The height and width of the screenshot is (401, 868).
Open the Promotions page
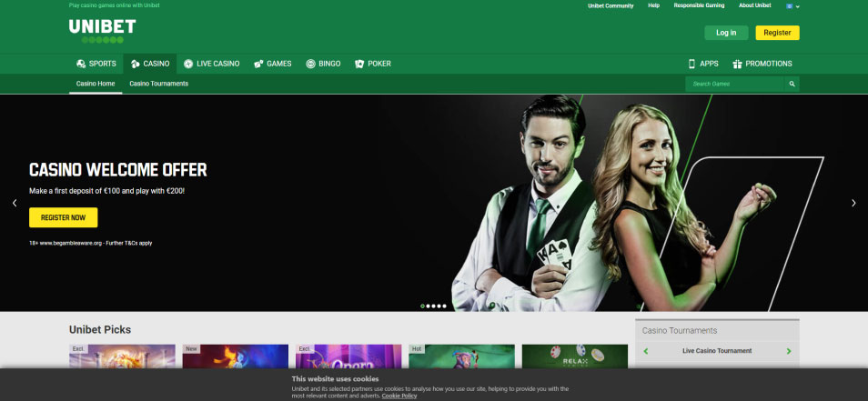(762, 64)
